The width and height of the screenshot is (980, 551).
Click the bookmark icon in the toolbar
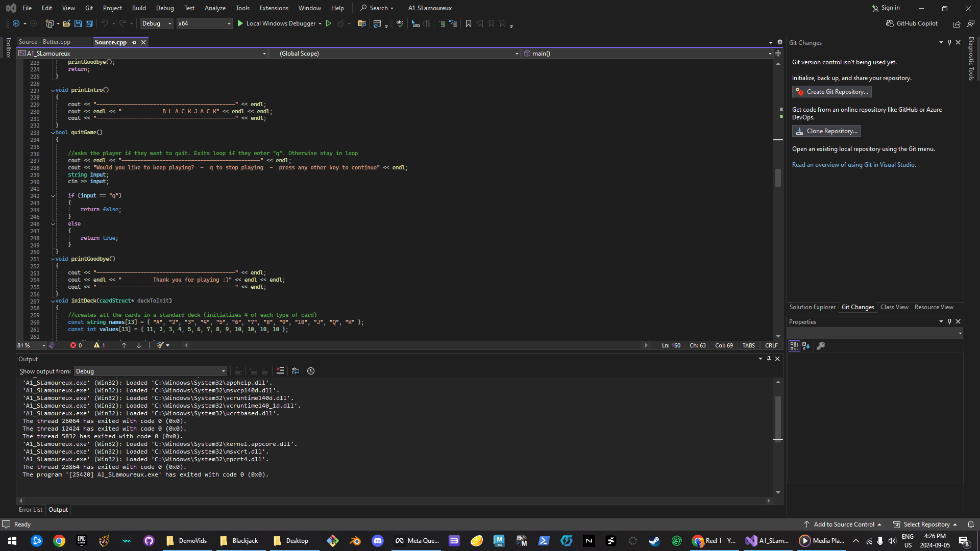[x=469, y=23]
